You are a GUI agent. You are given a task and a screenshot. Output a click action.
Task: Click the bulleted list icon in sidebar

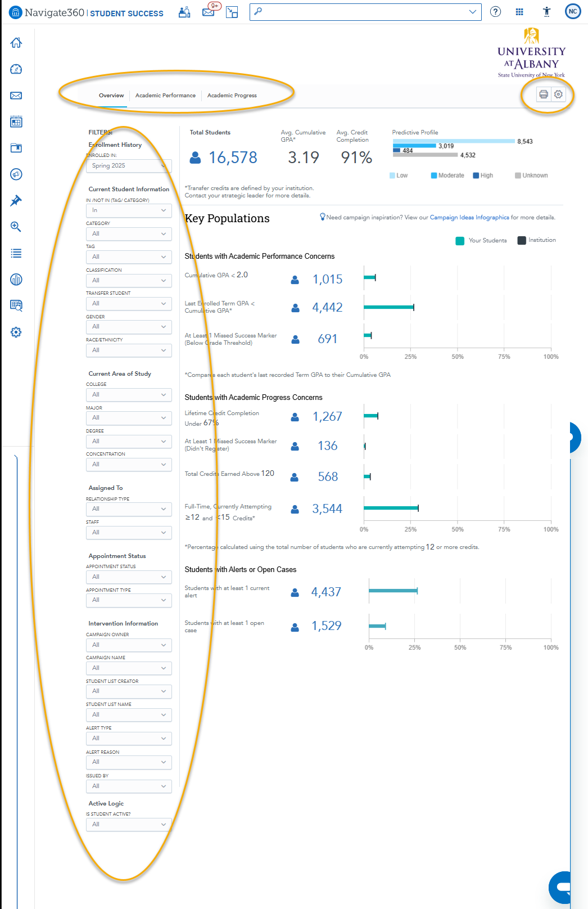(16, 253)
